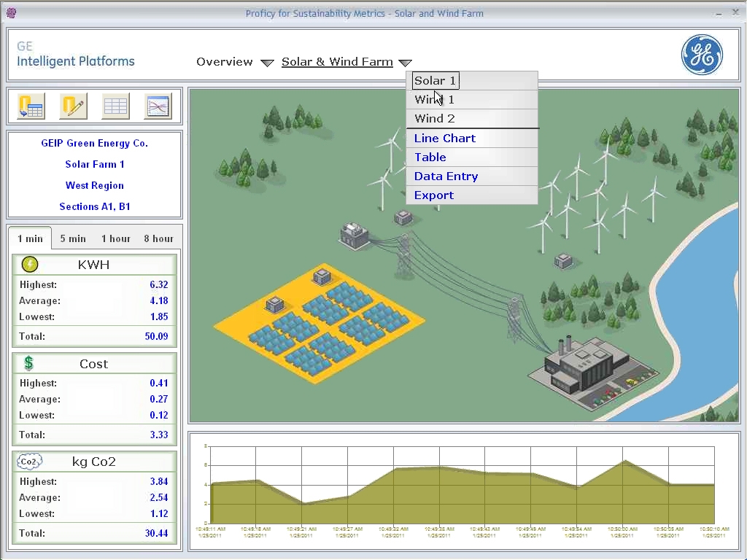Click the Cost Total value 3.33
Viewport: 747px width, 560px height.
point(158,435)
